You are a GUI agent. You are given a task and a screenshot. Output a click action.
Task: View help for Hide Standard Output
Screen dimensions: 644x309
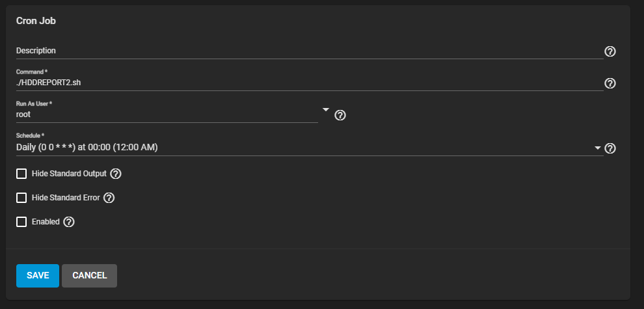(x=116, y=174)
